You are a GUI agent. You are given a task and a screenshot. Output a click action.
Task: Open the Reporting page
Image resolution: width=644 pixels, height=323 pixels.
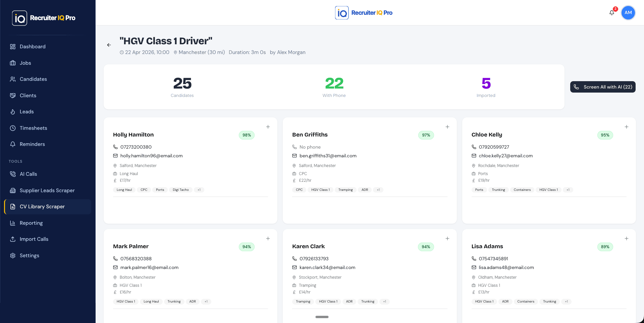[x=48, y=223]
